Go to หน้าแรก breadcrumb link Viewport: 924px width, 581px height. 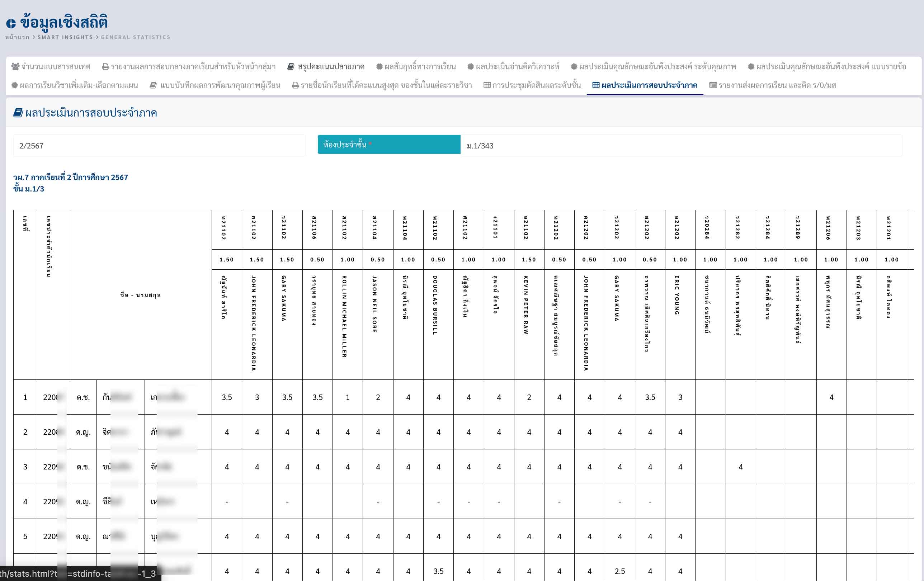(17, 37)
